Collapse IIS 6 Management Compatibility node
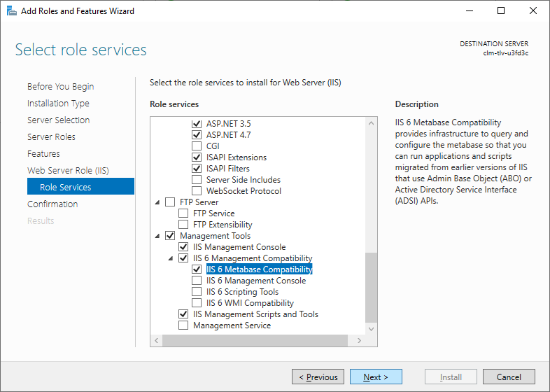Viewport: 550px width, 392px height. coord(171,258)
